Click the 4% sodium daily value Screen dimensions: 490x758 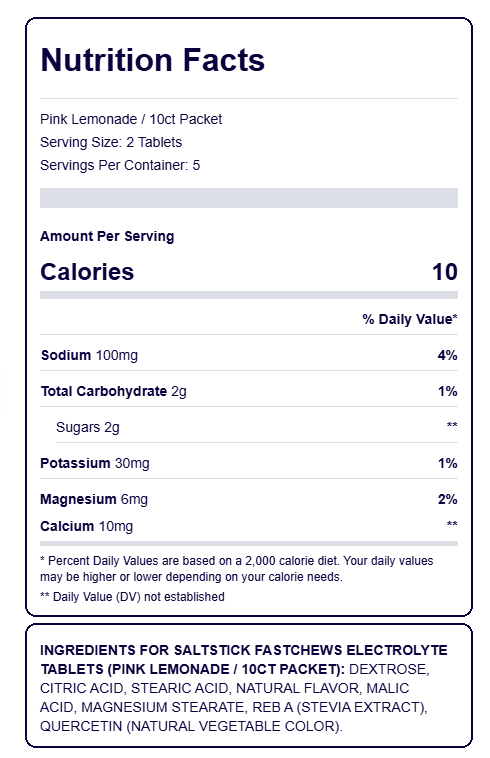tap(448, 355)
